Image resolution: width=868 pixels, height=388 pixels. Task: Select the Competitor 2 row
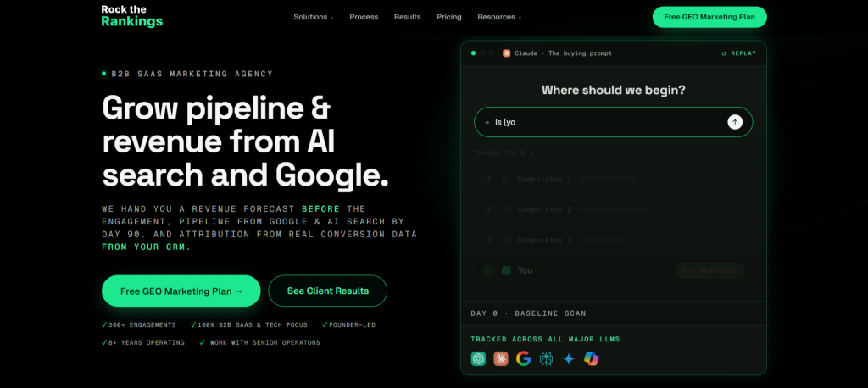point(614,209)
